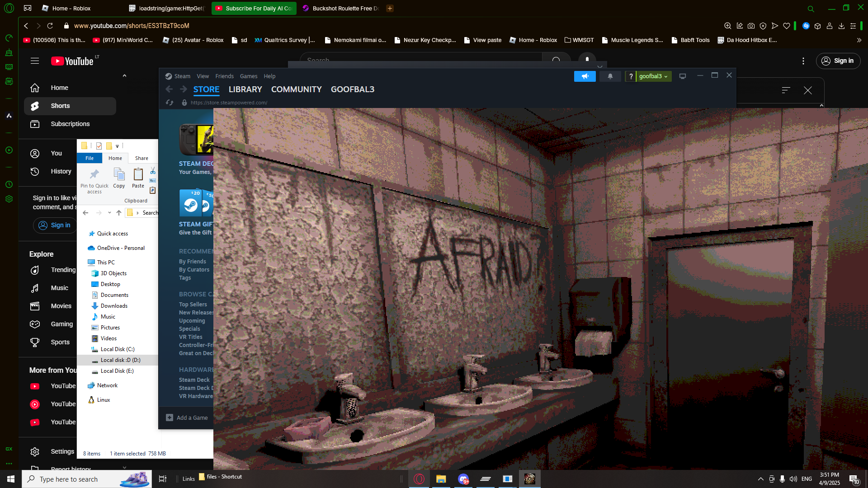Open the Steam announcements megaphone button
The image size is (868, 488).
(x=585, y=76)
